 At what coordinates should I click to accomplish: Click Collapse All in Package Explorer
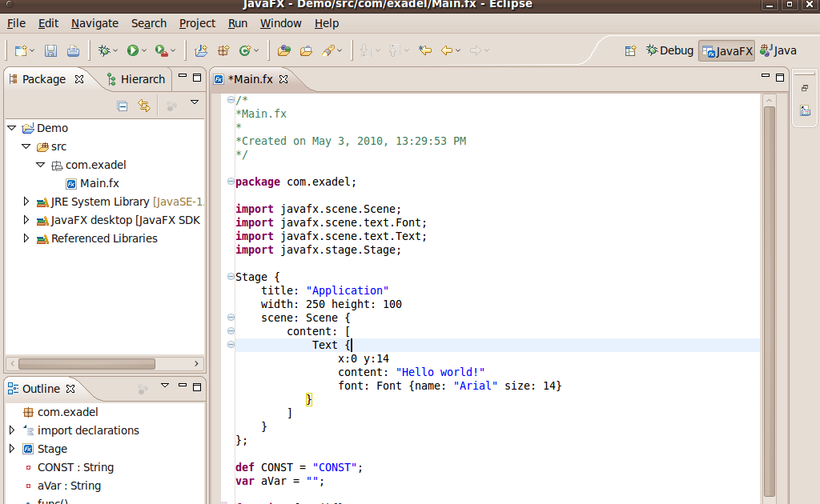[123, 106]
